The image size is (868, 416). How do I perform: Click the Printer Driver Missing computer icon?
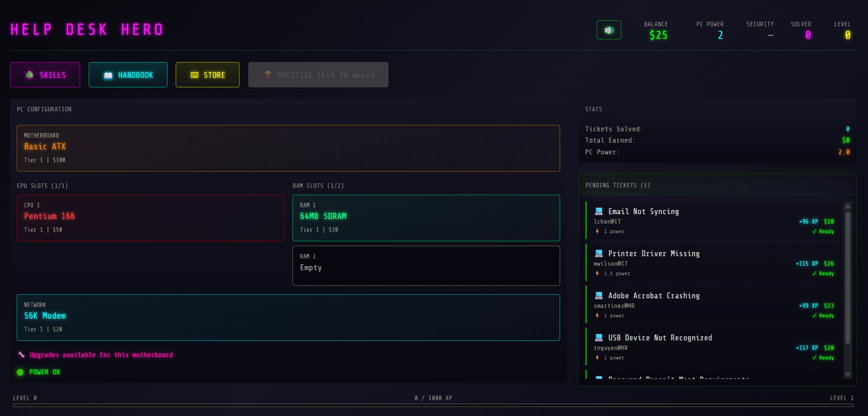[599, 253]
